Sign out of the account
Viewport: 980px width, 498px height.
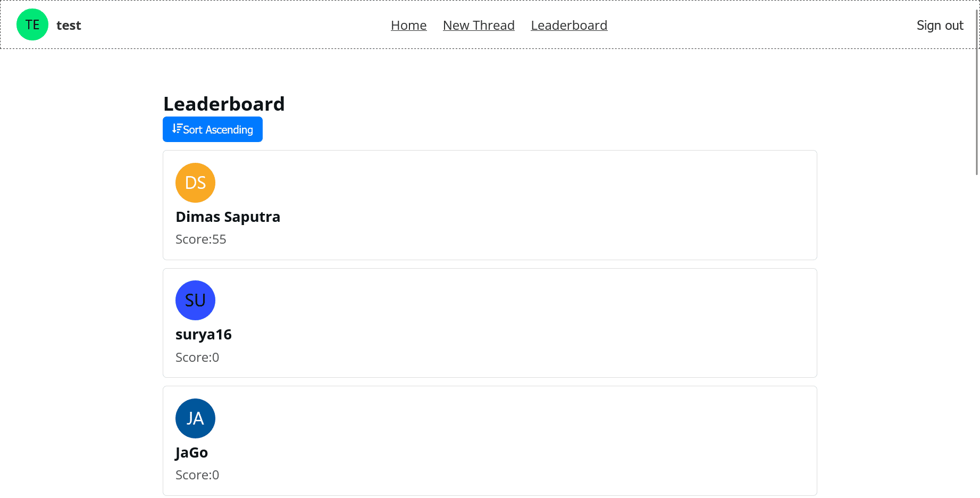[940, 26]
